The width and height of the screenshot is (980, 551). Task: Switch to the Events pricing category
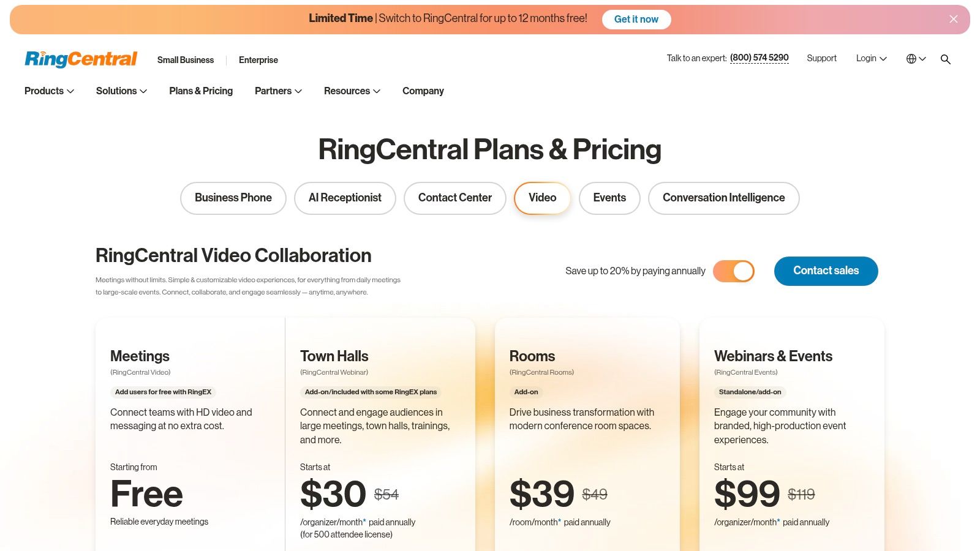(609, 198)
